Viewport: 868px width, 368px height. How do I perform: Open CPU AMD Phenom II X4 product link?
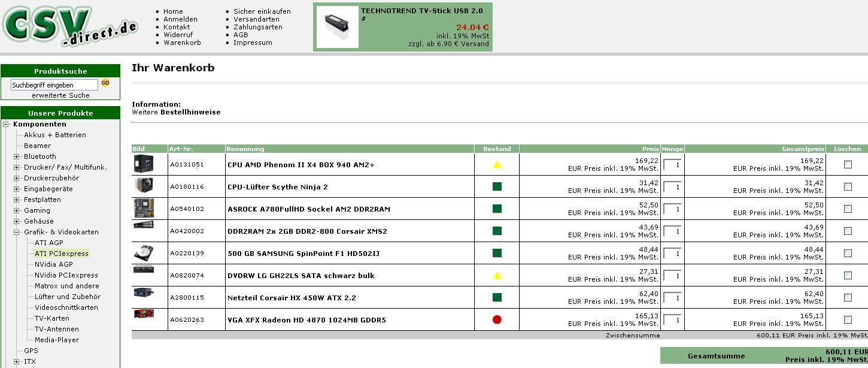tap(301, 165)
